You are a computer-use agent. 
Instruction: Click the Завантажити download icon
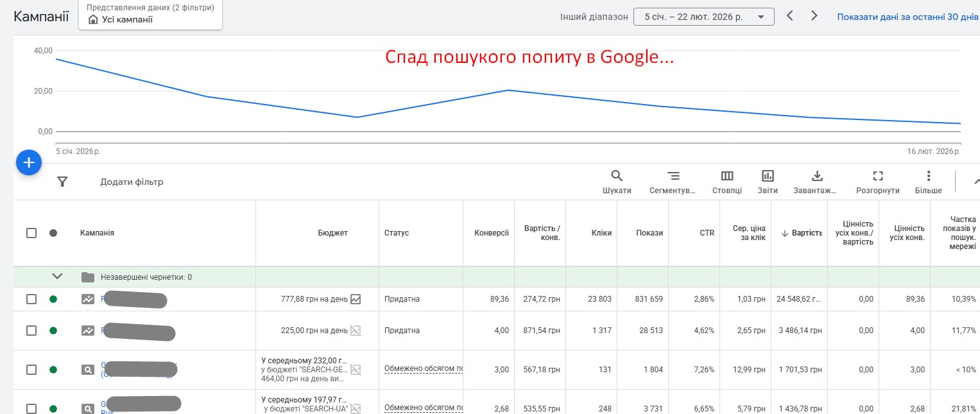pos(817,176)
